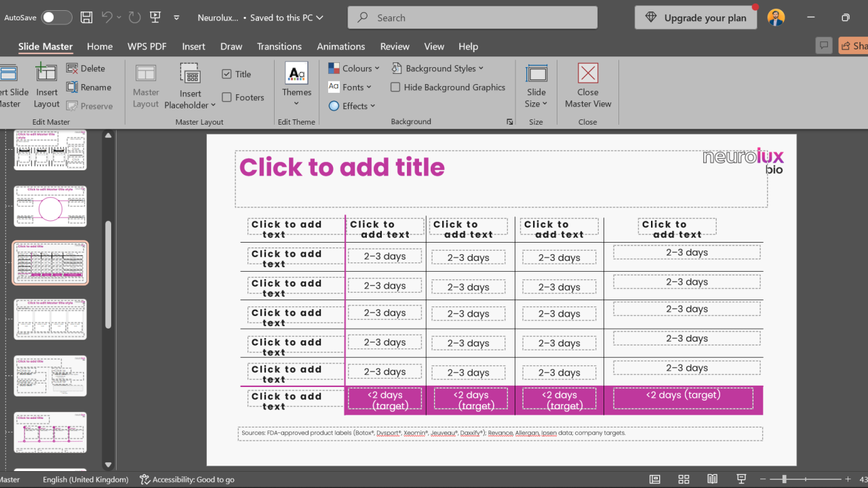Expand the Insert Placeholder dropdown

click(190, 85)
